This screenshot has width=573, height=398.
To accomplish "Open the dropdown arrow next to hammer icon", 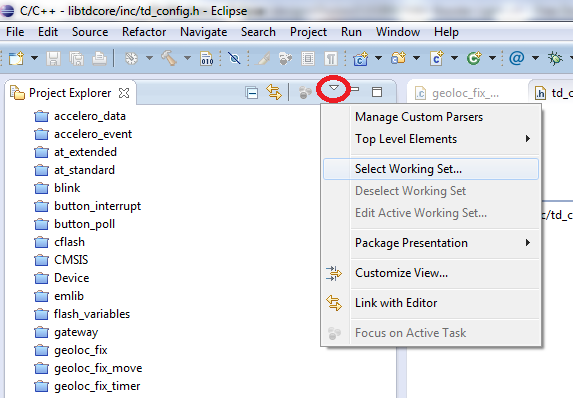I will [x=187, y=58].
